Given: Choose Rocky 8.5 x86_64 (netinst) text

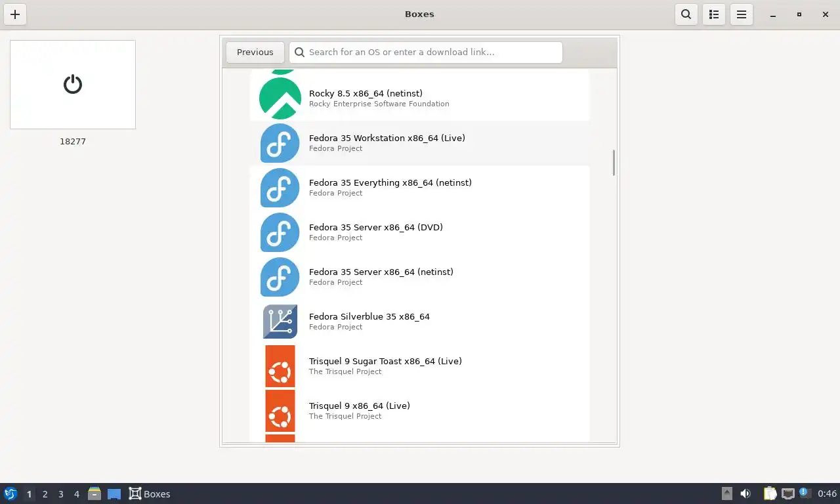Looking at the screenshot, I should point(366,93).
